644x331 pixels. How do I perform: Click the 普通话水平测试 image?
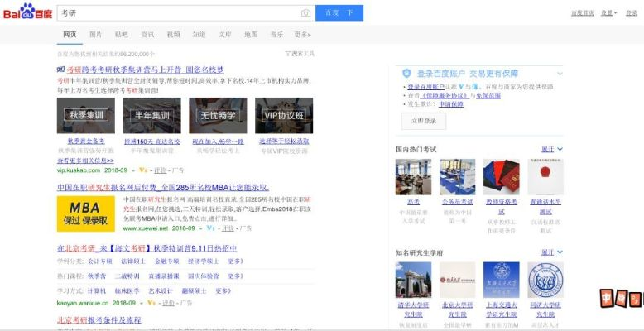(x=545, y=177)
